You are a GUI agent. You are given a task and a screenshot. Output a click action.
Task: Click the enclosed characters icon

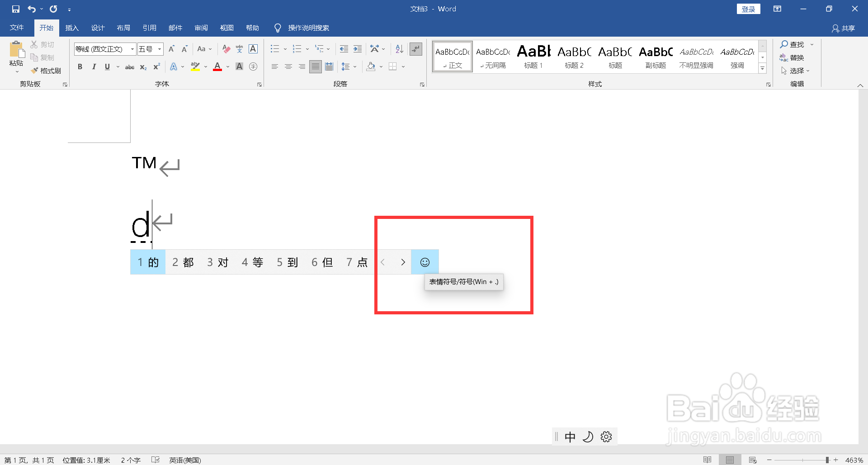click(253, 67)
